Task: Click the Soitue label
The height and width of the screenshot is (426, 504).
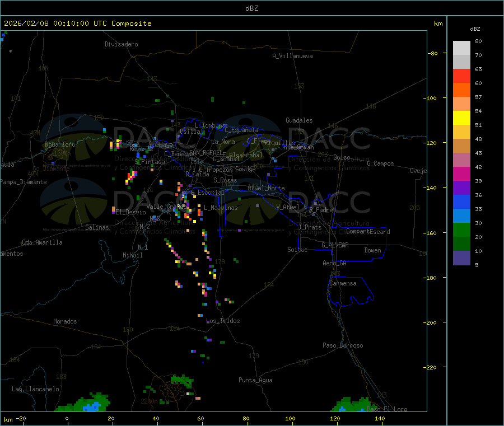Action: 297,250
